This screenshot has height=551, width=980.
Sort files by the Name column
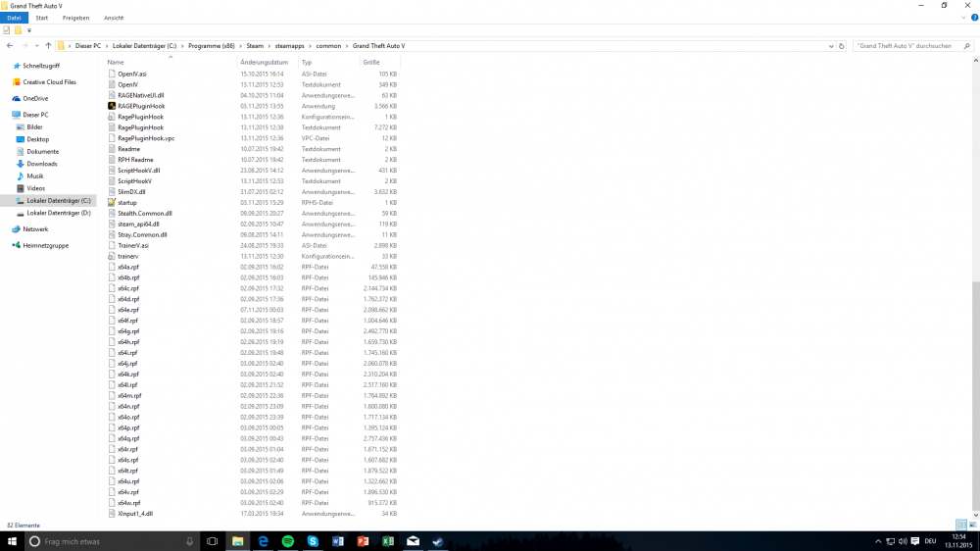click(116, 62)
